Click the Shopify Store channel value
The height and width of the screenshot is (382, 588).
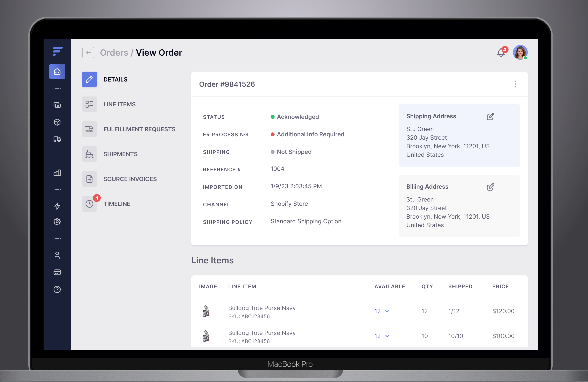pos(289,204)
